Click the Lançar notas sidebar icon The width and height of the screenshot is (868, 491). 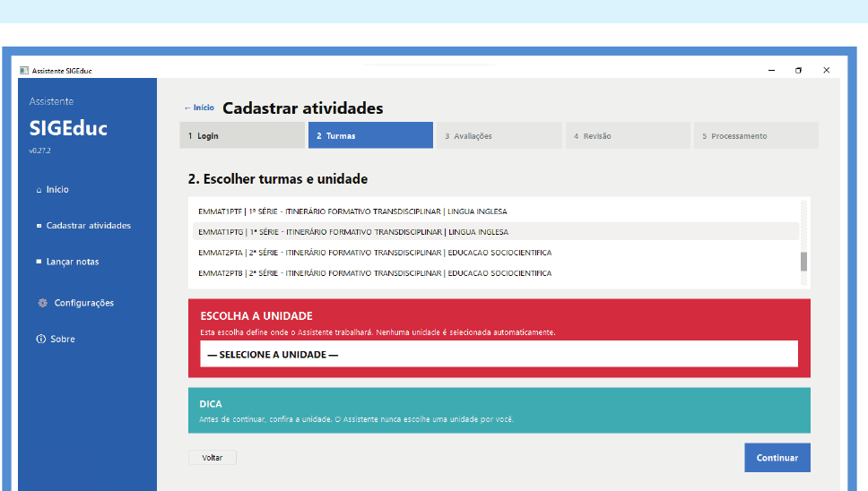pos(39,262)
